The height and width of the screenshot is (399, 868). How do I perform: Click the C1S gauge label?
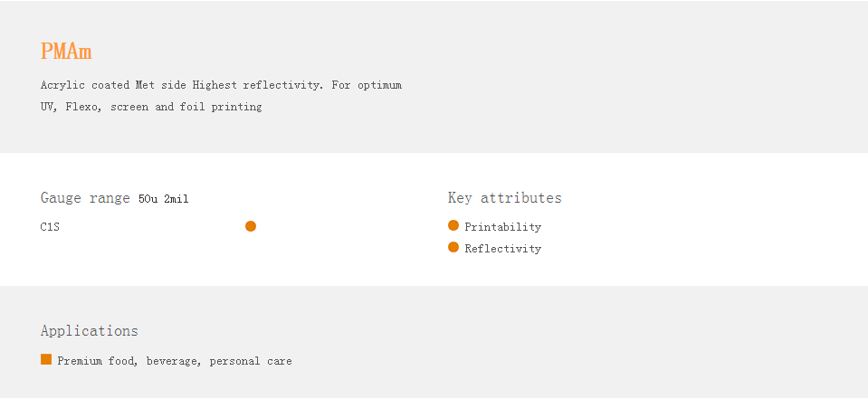50,227
